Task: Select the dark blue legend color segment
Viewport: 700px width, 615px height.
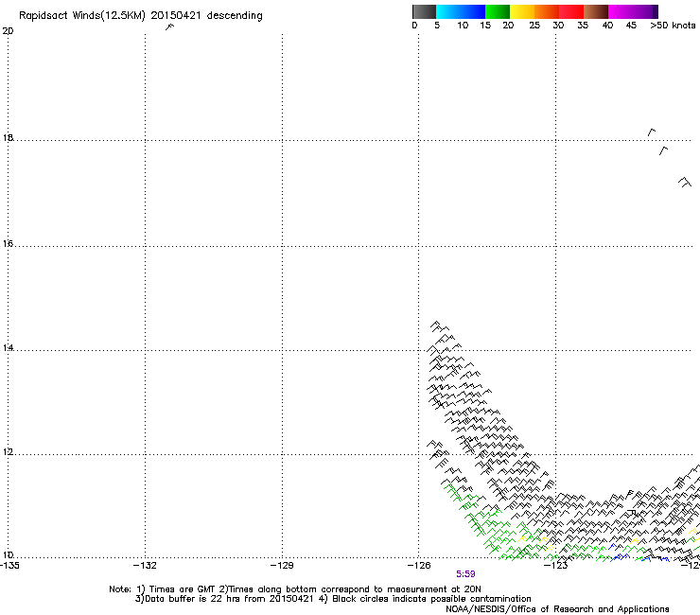Action: pyautogui.click(x=473, y=11)
